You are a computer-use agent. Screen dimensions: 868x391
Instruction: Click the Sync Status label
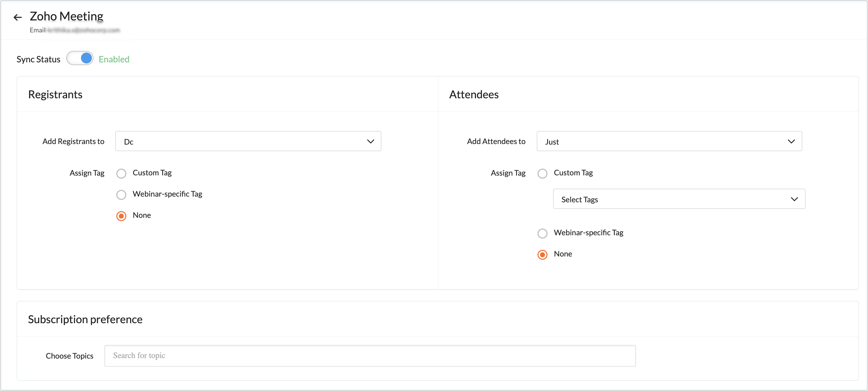[38, 59]
